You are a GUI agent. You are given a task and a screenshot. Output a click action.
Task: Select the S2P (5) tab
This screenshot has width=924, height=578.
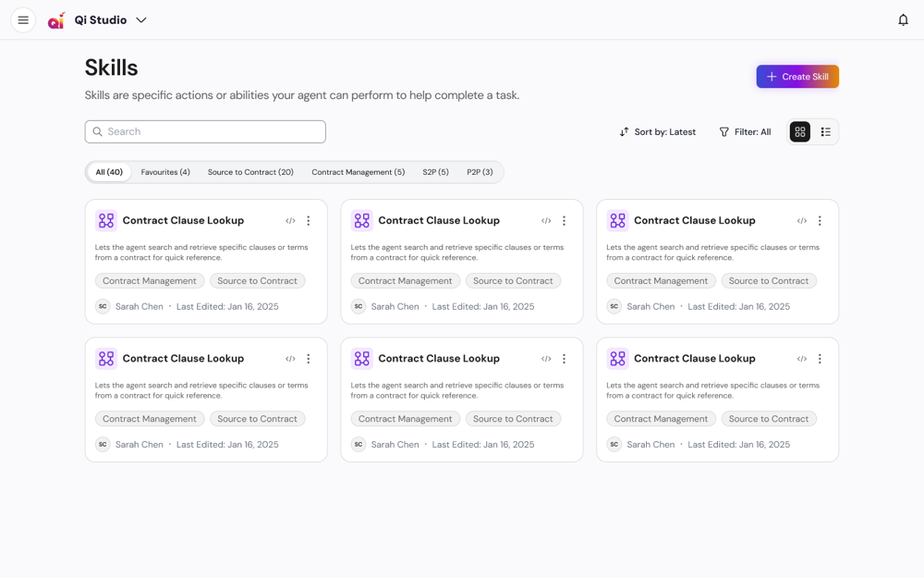[x=435, y=172]
